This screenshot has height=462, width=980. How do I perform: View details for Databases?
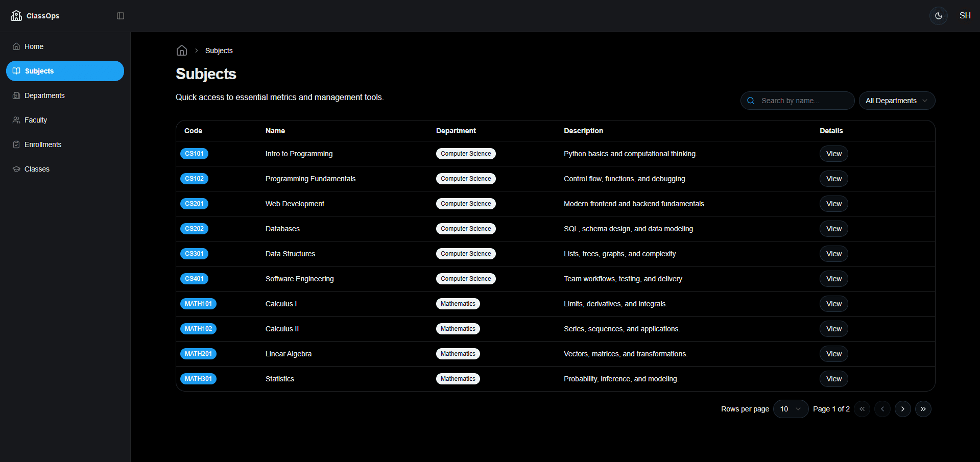pyautogui.click(x=834, y=229)
